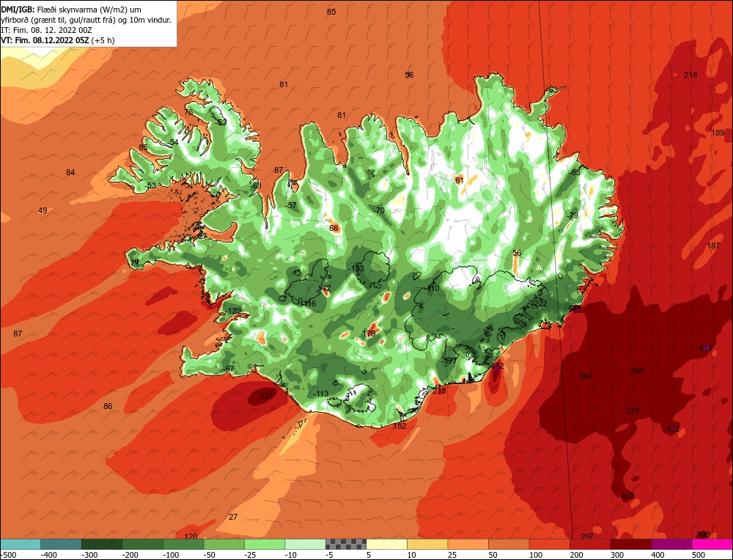
Task: Click the title line 'DMI/IGB: Flæði skynvarma (W/m2) um'
Action: [x=71, y=10]
